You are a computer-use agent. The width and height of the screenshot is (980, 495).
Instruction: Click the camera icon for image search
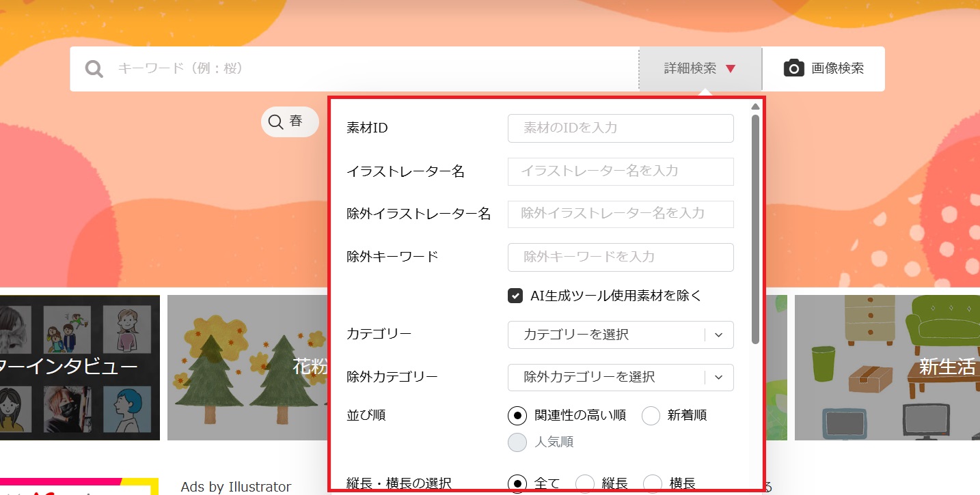point(793,68)
